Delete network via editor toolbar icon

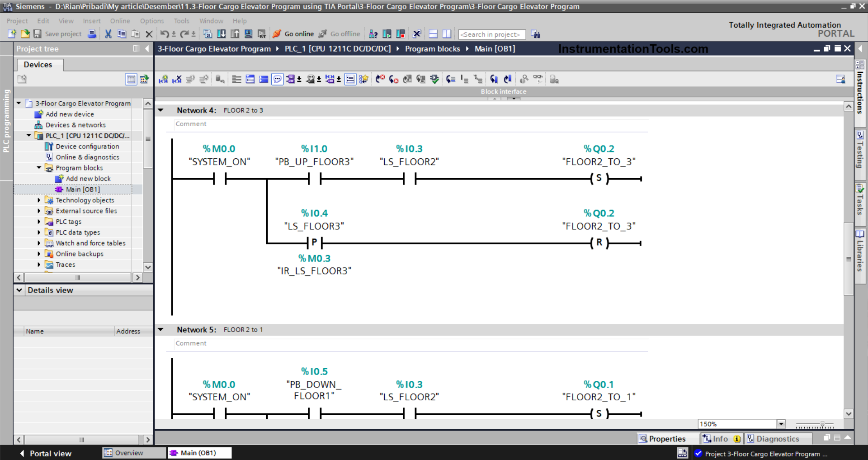pyautogui.click(x=177, y=79)
